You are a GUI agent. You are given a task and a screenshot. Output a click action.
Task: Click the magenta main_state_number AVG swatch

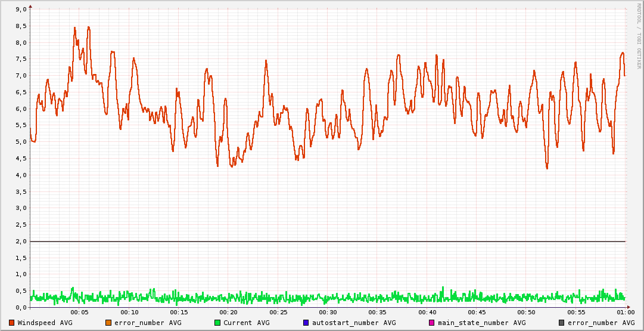pyautogui.click(x=432, y=323)
